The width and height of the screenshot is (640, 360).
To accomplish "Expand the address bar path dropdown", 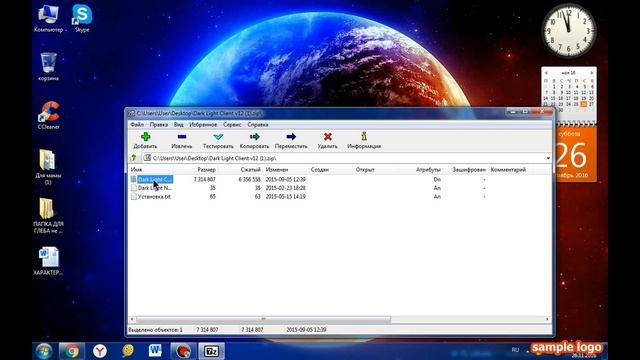I will click(548, 158).
